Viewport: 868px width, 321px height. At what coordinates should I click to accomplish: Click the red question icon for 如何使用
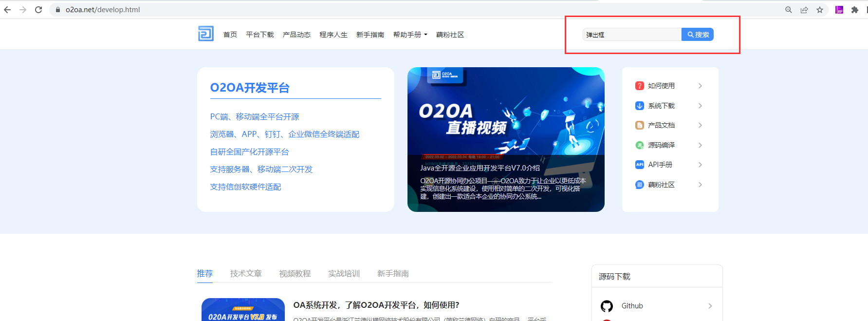640,86
